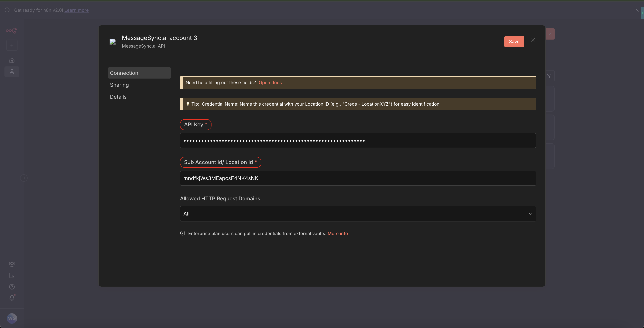Open docs from the help banner
Image resolution: width=644 pixels, height=328 pixels.
tap(270, 82)
